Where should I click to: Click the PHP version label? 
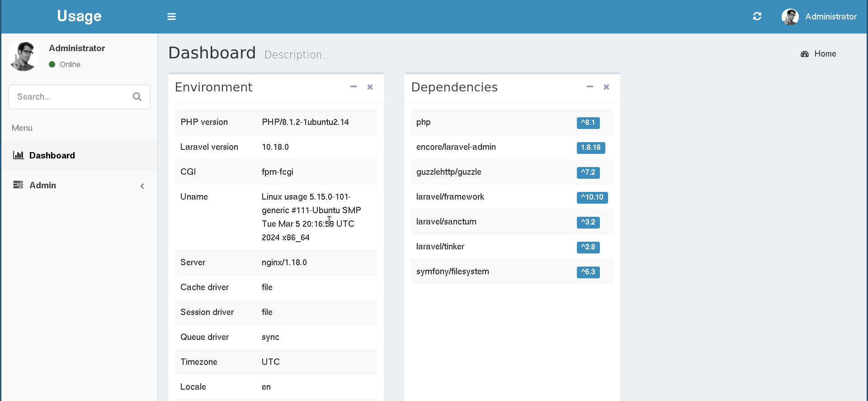coord(204,122)
